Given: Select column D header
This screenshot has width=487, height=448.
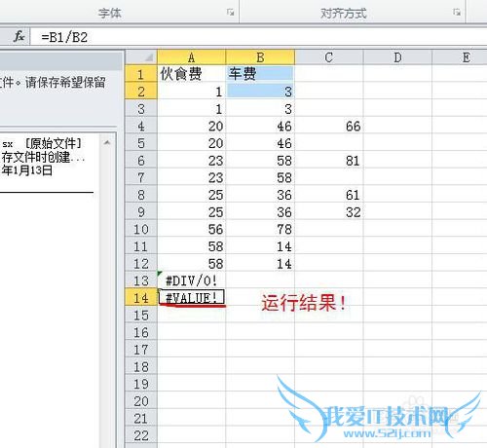Looking at the screenshot, I should coord(397,57).
